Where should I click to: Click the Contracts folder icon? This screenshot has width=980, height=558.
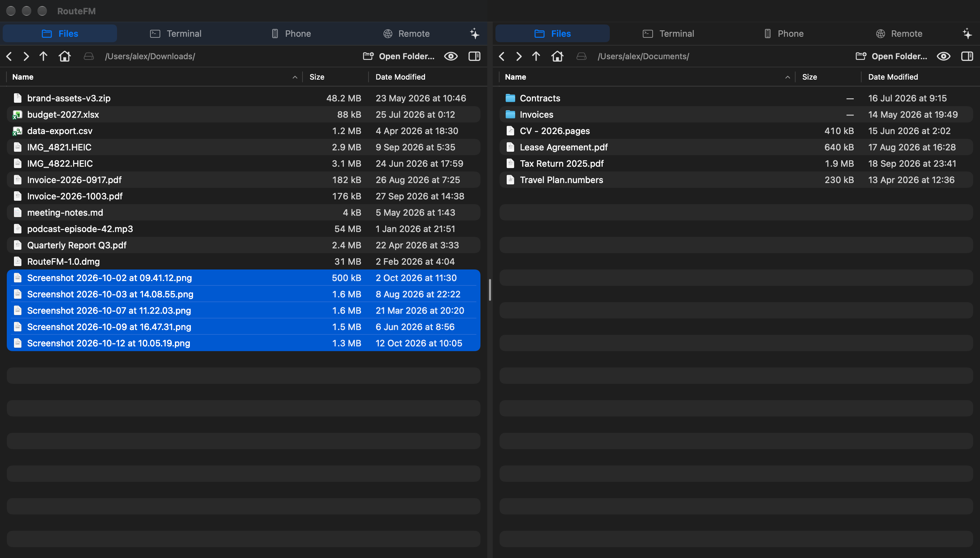coord(510,98)
